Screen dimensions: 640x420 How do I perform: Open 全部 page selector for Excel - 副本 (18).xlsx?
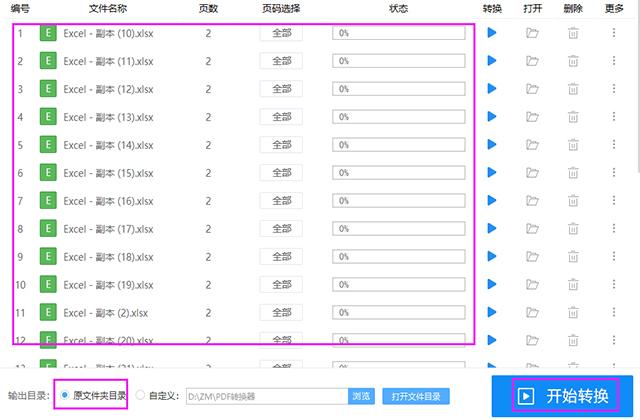pyautogui.click(x=281, y=257)
